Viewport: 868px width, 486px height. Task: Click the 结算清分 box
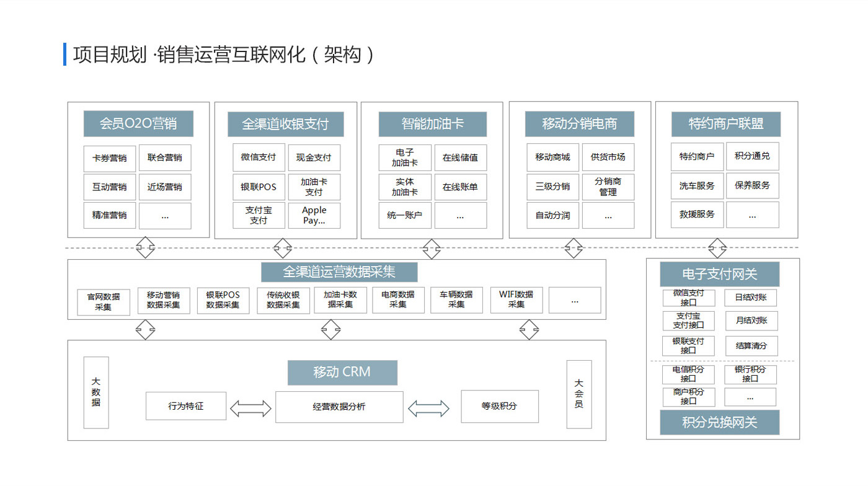pyautogui.click(x=751, y=346)
